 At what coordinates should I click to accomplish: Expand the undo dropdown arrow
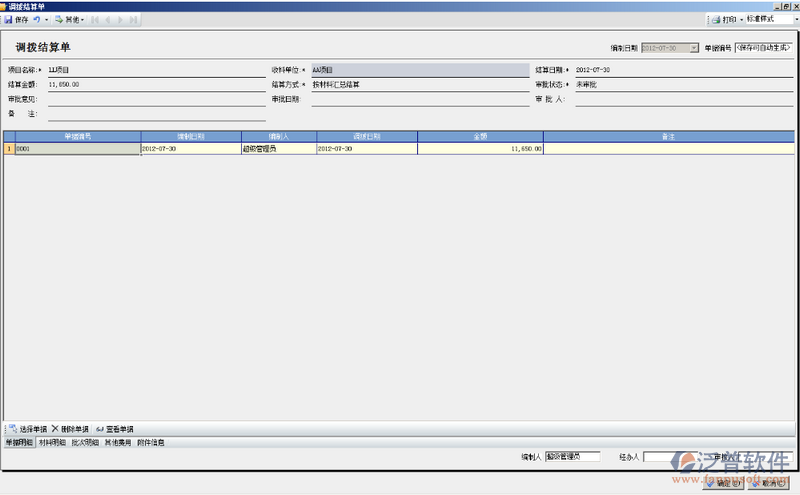click(x=46, y=20)
